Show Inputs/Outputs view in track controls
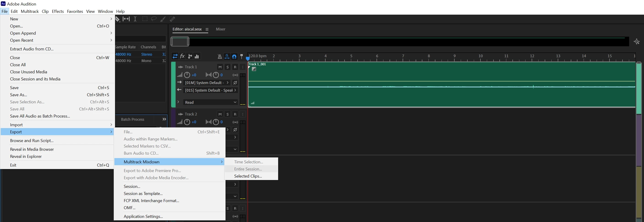This screenshot has width=644, height=222. (x=175, y=56)
